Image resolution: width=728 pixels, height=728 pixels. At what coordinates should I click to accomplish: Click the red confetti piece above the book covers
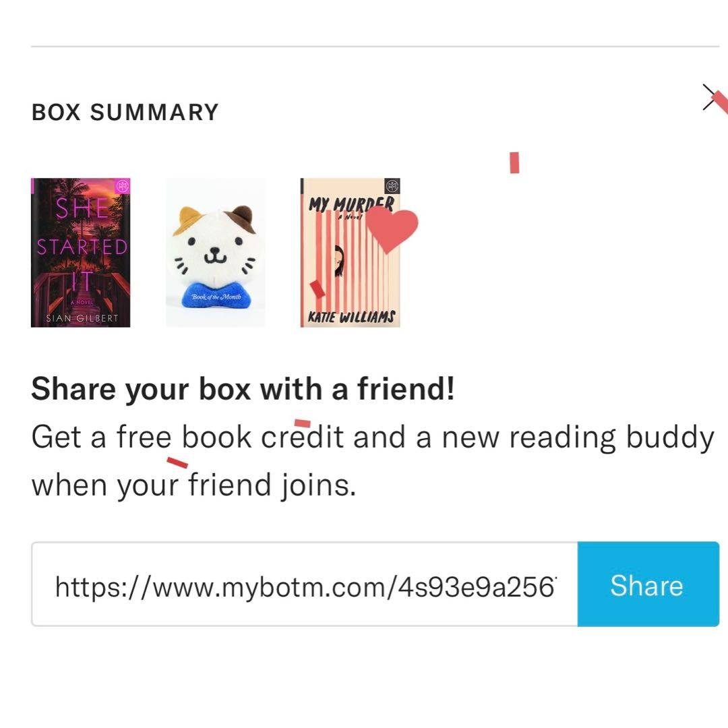click(514, 162)
